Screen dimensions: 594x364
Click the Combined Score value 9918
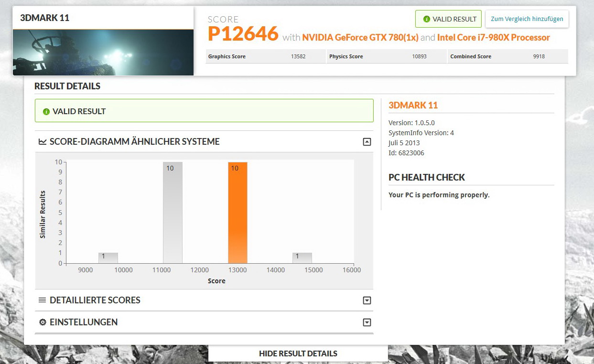[x=539, y=56]
